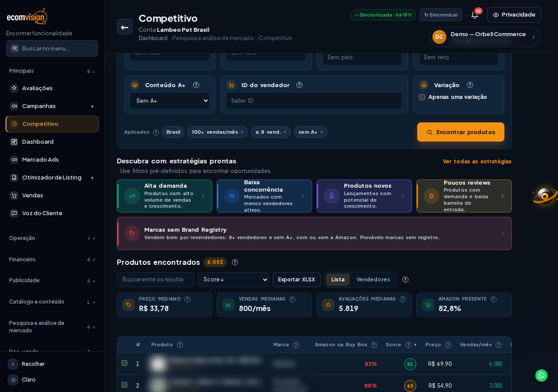Viewport: 558px width, 392px height.
Task: Click the Seller ID input field
Action: click(x=314, y=101)
